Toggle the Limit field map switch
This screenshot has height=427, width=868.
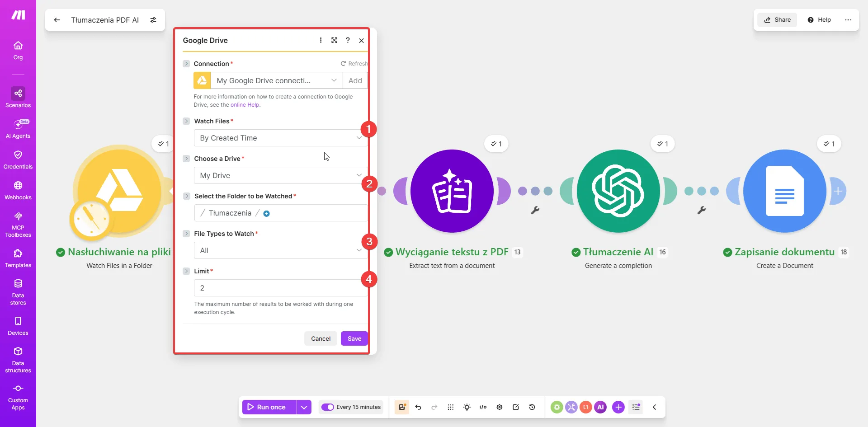[186, 271]
